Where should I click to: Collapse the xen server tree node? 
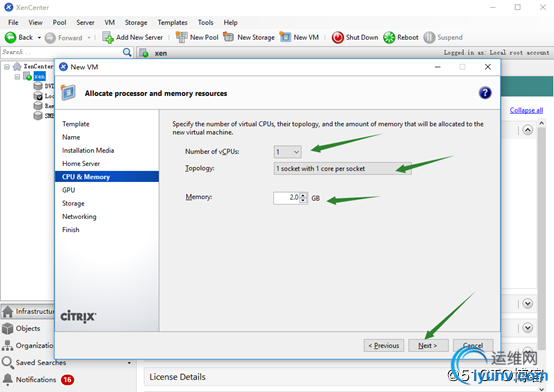coord(17,76)
